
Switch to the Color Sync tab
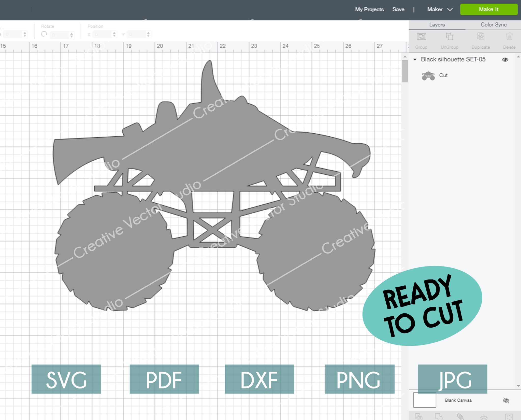coord(493,25)
